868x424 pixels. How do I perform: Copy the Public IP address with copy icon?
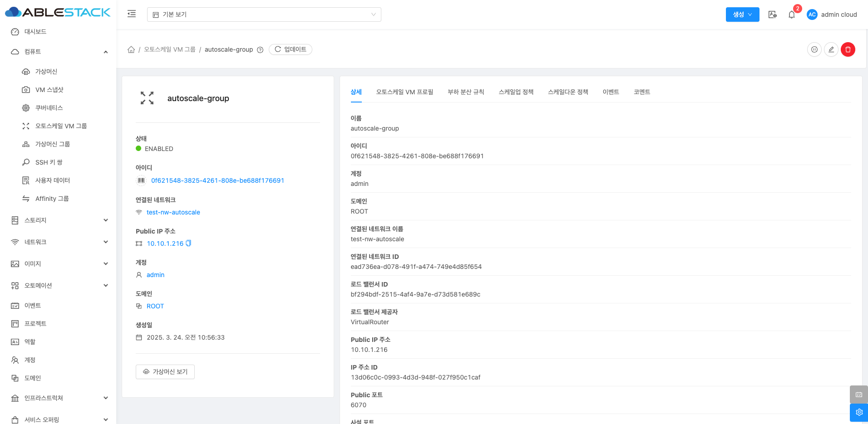tap(188, 244)
